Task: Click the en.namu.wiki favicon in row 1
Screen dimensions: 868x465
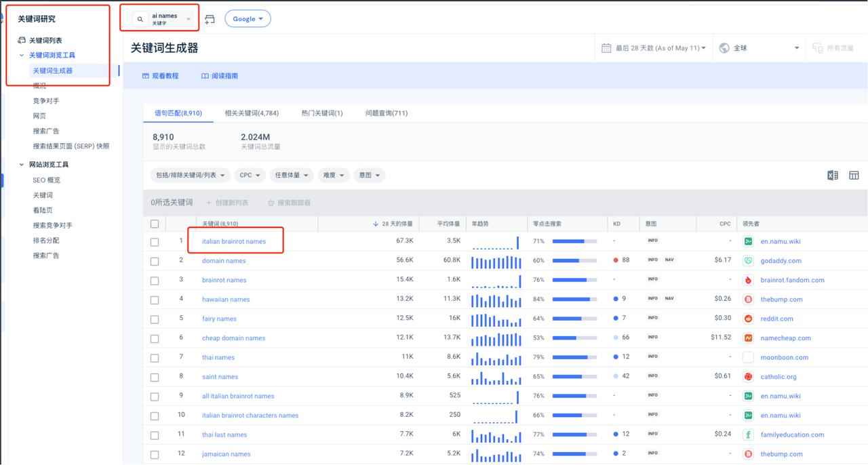Action: [x=748, y=241]
